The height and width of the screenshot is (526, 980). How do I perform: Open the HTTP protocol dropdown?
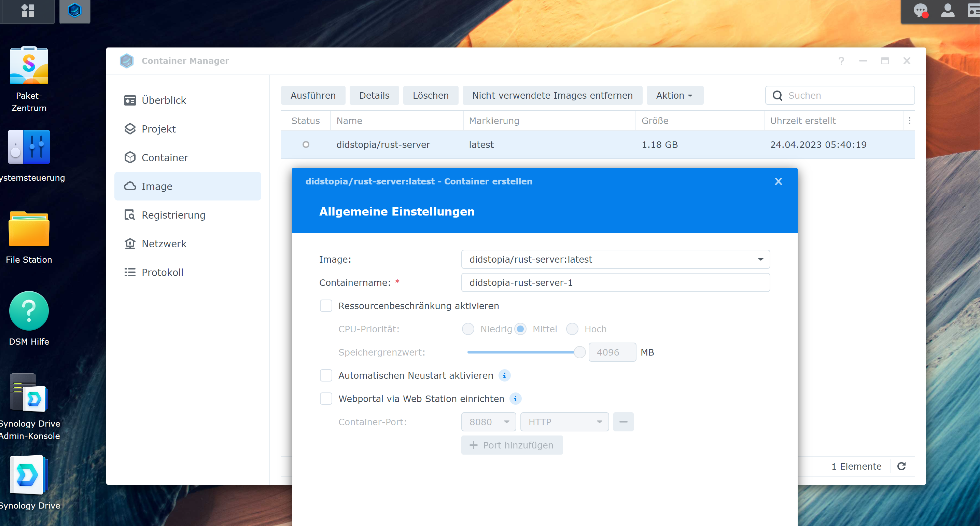tap(564, 422)
